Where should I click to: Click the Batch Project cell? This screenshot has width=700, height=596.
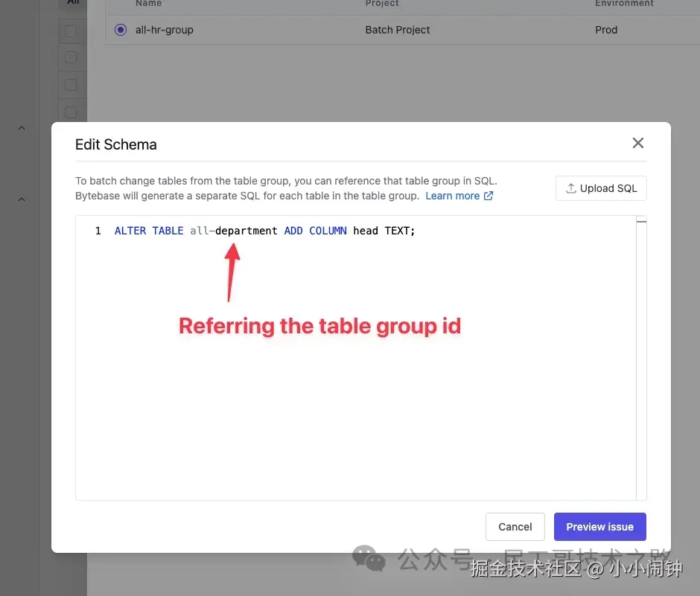click(x=398, y=30)
